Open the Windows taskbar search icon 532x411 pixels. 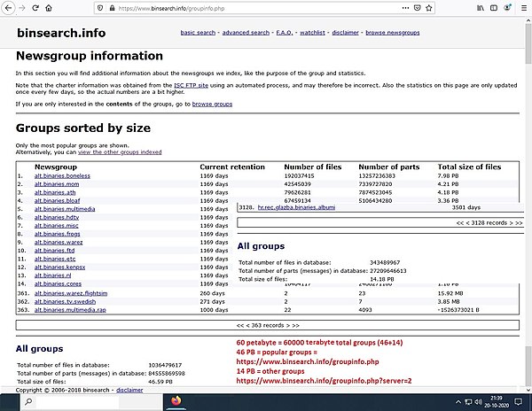28,402
